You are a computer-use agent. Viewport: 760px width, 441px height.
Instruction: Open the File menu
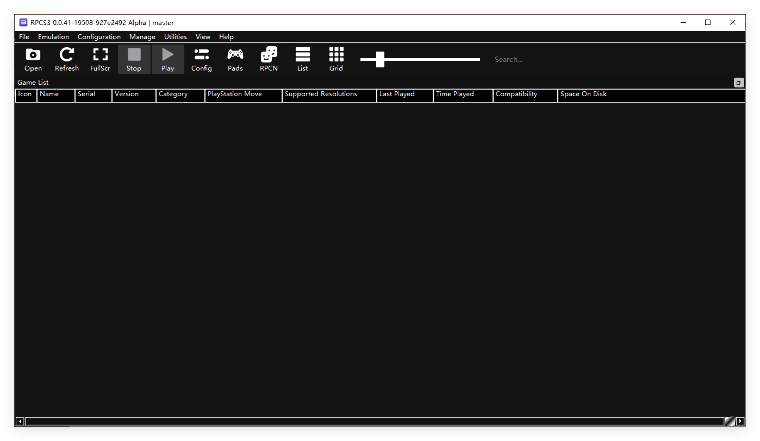tap(24, 37)
